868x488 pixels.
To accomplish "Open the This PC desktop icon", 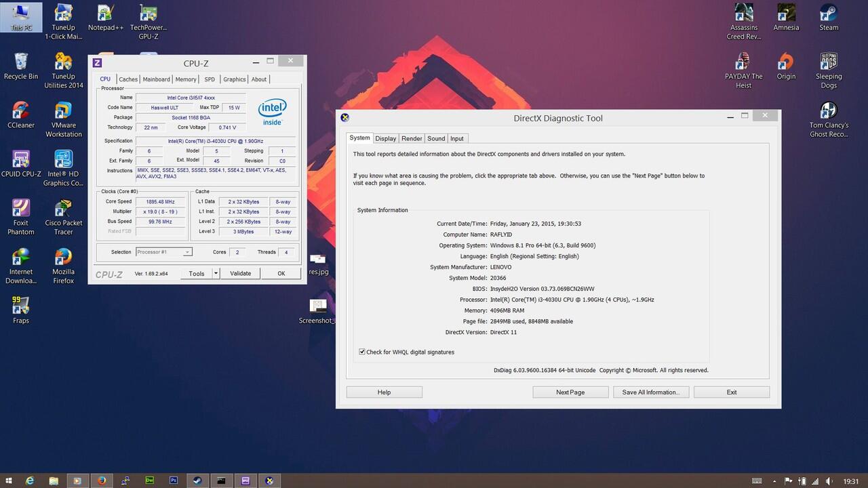I will click(21, 18).
